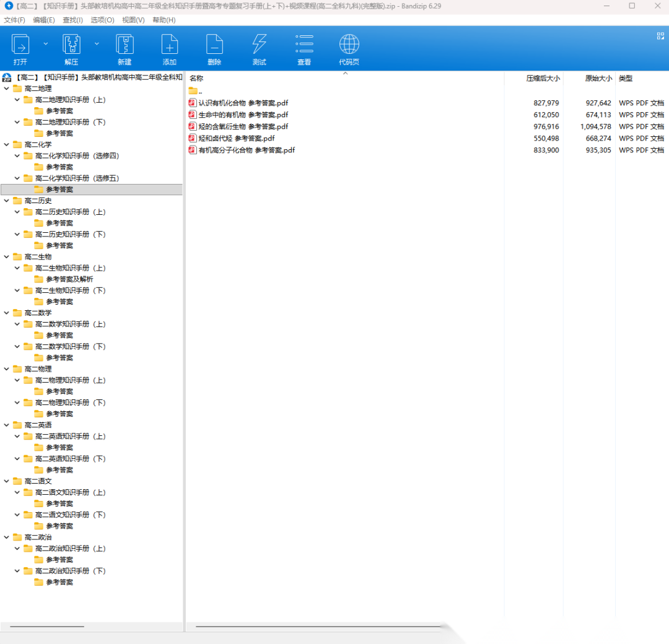Click the 打开 (Open) toolbar icon
This screenshot has width=669, height=644.
pos(20,45)
